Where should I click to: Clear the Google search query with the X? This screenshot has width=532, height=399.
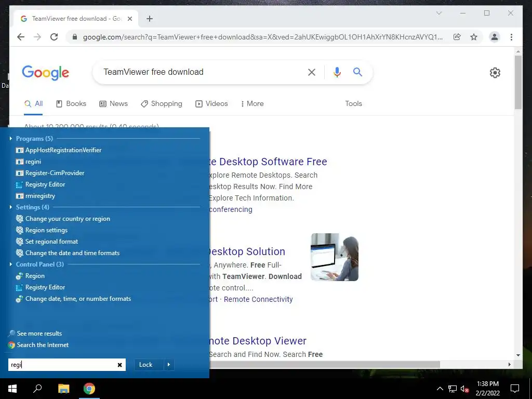click(x=312, y=72)
